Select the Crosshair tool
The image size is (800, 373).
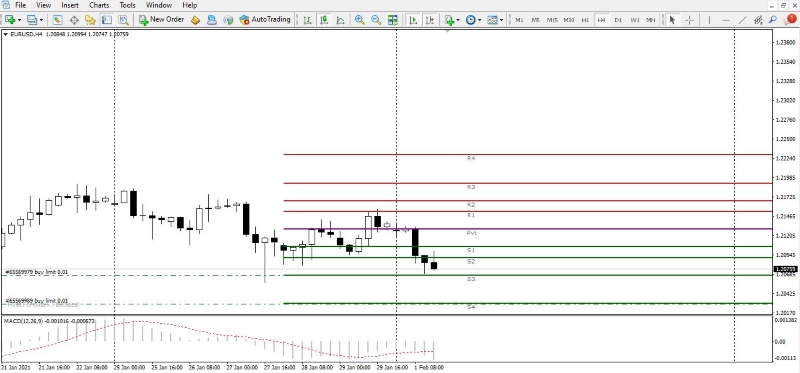click(x=689, y=20)
